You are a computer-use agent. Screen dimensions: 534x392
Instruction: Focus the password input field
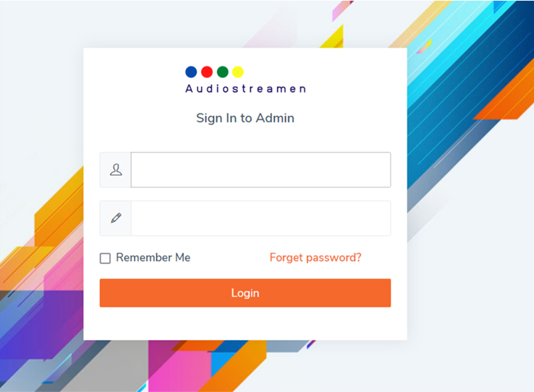[x=260, y=218]
